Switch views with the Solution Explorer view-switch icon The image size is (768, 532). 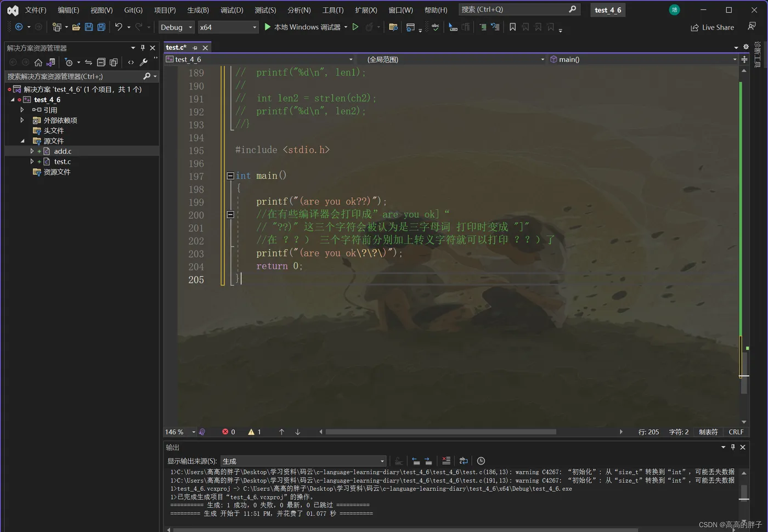coord(51,62)
